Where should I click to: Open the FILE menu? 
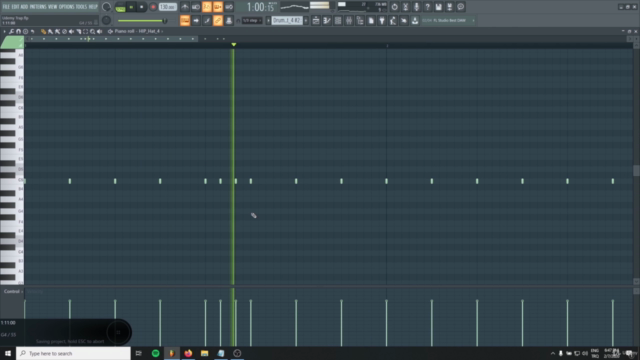click(6, 7)
